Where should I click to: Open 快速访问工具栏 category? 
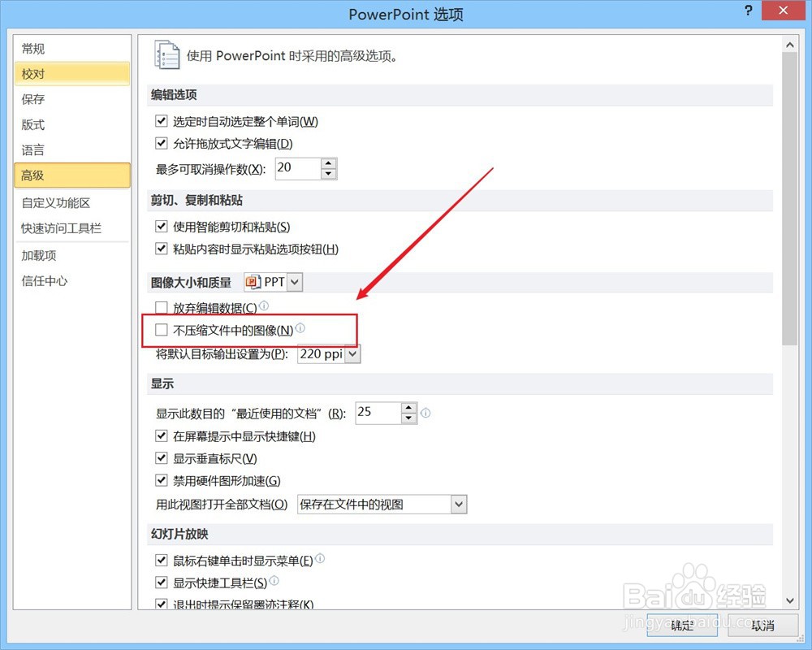[72, 228]
